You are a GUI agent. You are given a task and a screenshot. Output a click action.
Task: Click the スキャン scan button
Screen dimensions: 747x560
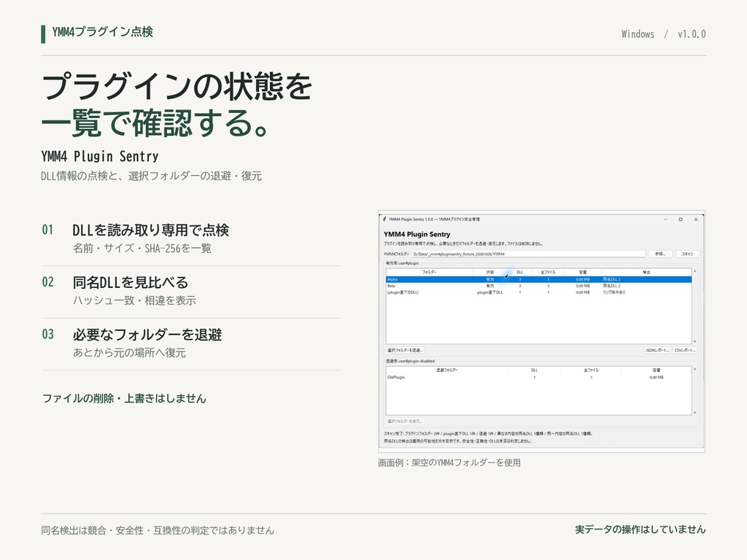(x=687, y=254)
